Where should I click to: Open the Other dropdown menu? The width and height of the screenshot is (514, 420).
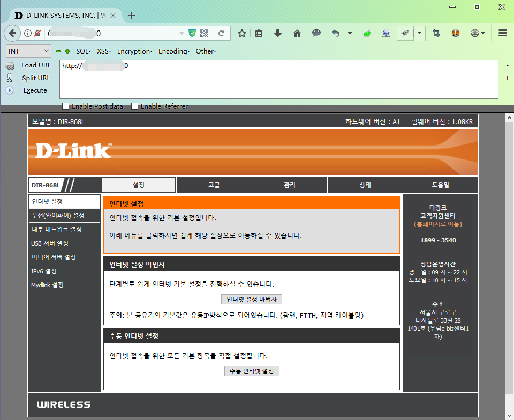[x=206, y=51]
